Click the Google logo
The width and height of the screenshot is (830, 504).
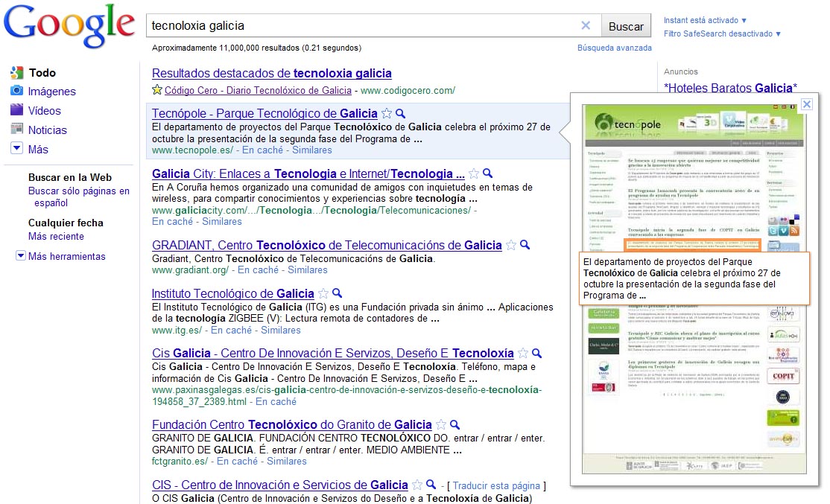(x=69, y=25)
